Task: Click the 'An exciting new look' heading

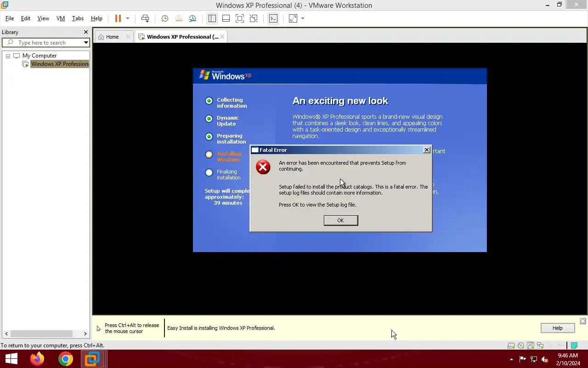Action: pos(340,101)
